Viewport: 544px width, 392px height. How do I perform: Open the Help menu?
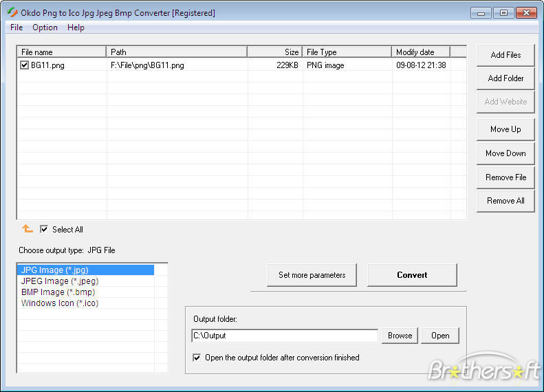[76, 28]
